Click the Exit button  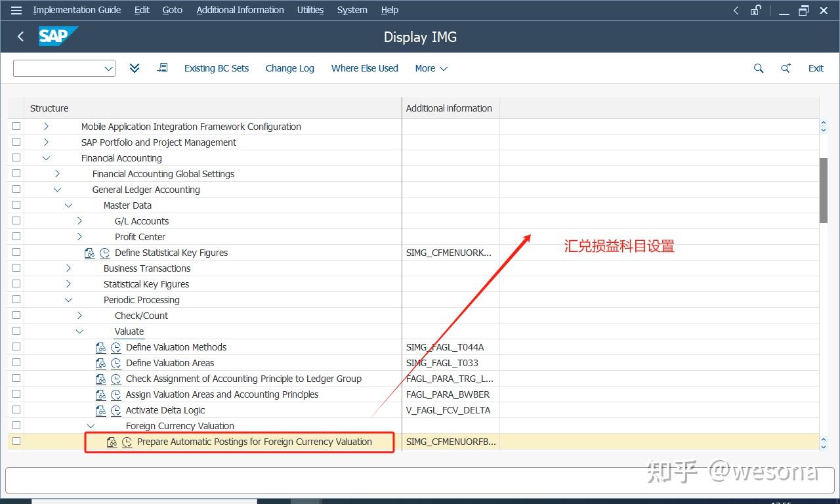click(x=816, y=68)
